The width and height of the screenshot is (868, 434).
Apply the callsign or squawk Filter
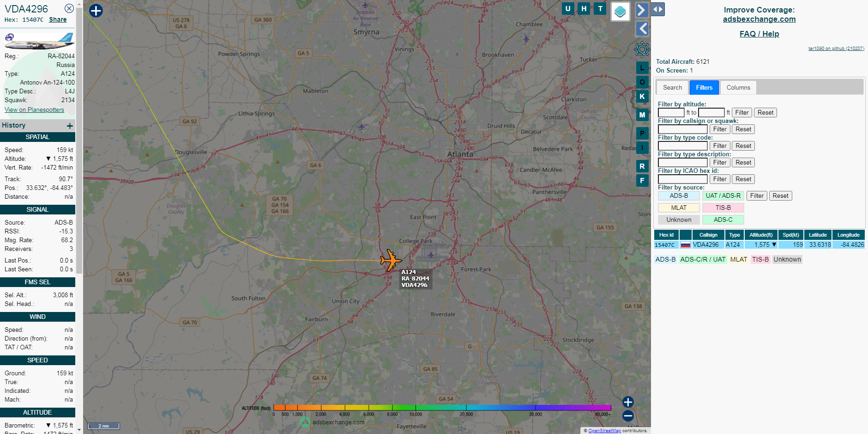pos(719,129)
